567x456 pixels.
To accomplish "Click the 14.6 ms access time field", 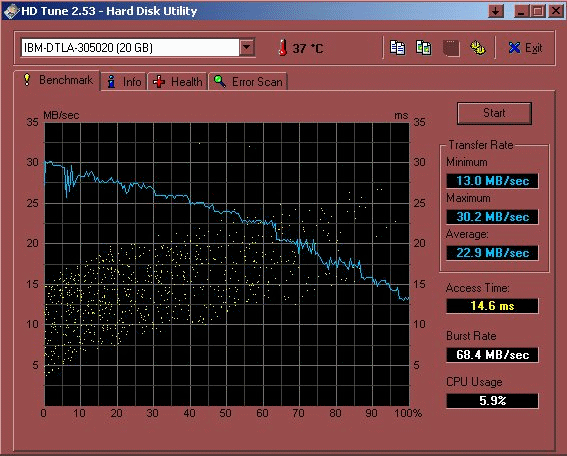I will 492,306.
